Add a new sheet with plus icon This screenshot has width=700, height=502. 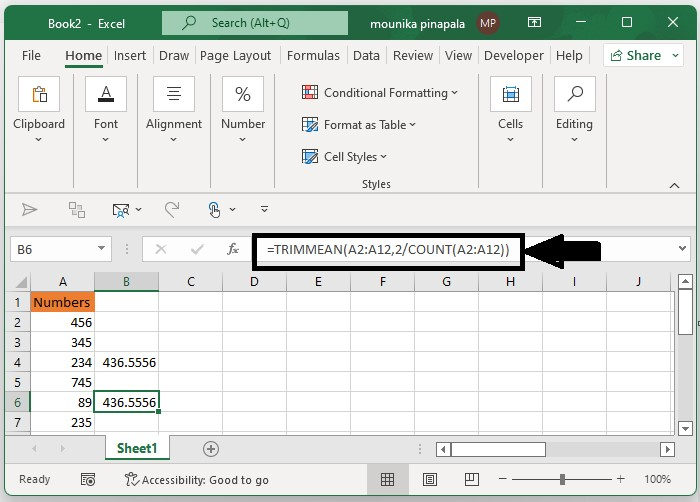(211, 449)
